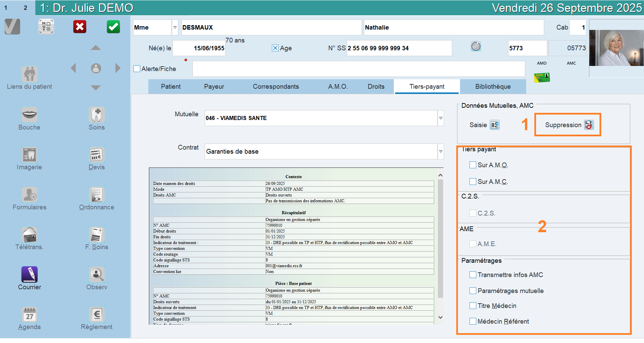Click the Règlement payment icon

(x=96, y=314)
